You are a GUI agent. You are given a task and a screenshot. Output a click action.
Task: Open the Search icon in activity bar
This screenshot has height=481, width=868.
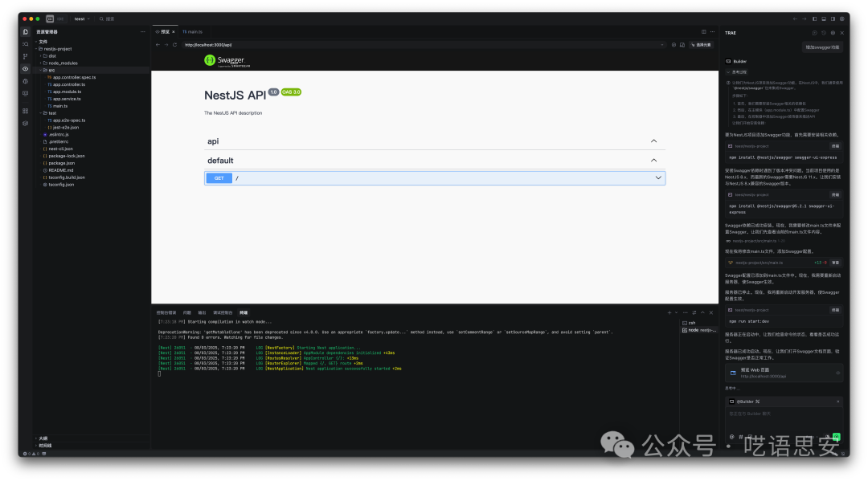pyautogui.click(x=26, y=43)
